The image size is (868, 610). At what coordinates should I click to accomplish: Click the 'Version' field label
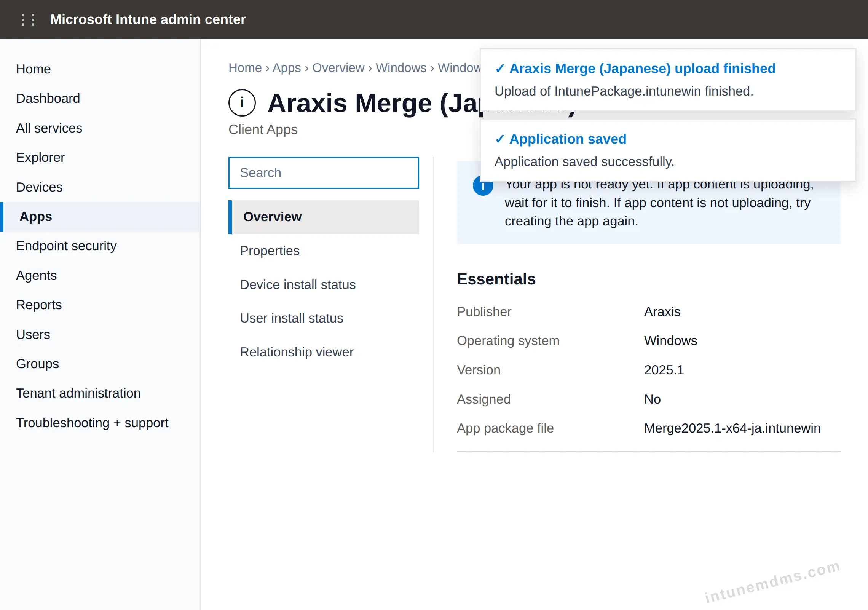tap(479, 370)
